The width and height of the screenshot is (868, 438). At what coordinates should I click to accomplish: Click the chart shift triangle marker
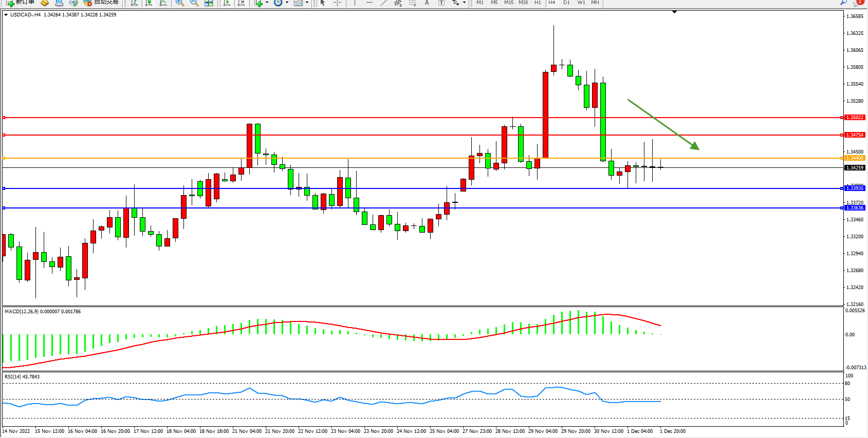pos(674,12)
